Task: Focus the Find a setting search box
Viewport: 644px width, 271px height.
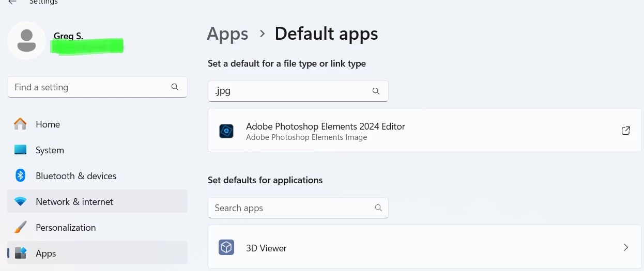Action: point(88,87)
